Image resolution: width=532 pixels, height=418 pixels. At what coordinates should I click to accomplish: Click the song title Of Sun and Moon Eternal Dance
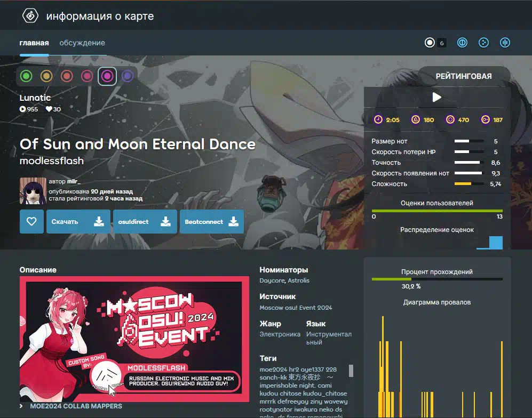pyautogui.click(x=138, y=144)
